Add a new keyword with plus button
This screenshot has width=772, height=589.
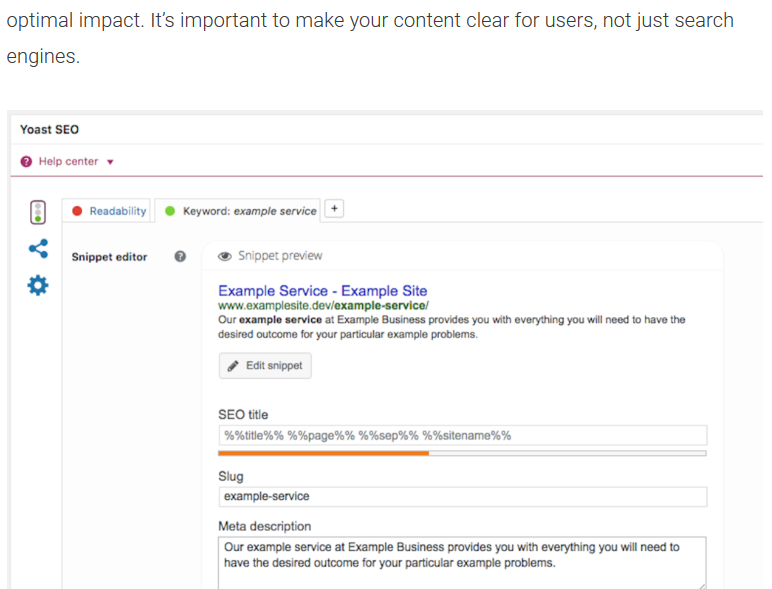(334, 209)
